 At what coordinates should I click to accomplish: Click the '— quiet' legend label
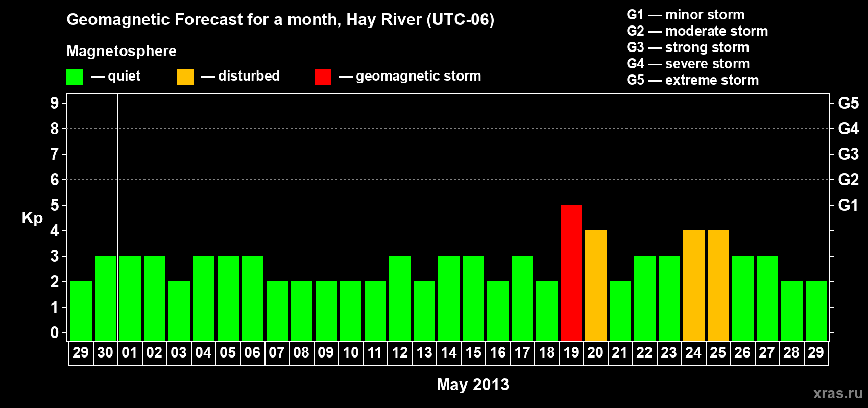[x=115, y=76]
